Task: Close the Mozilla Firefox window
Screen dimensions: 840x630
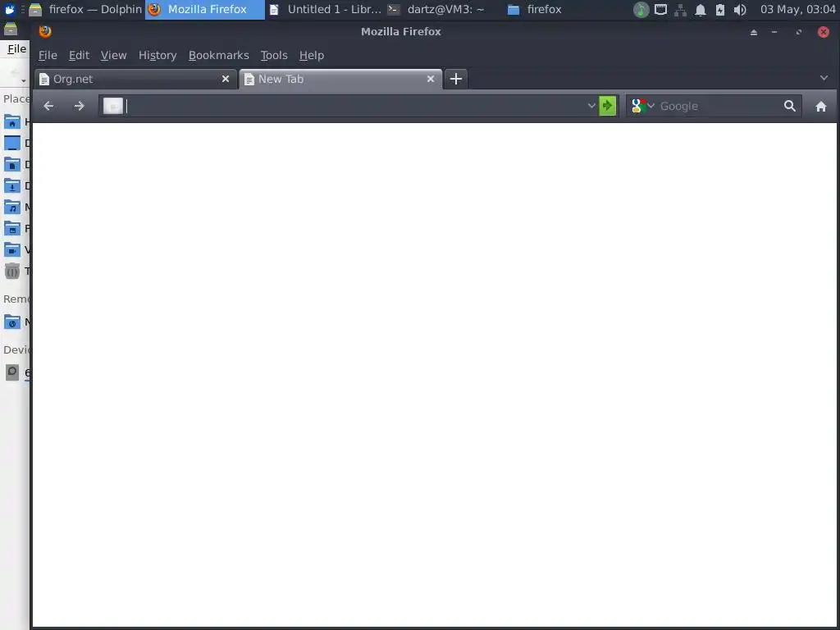Action: [824, 32]
